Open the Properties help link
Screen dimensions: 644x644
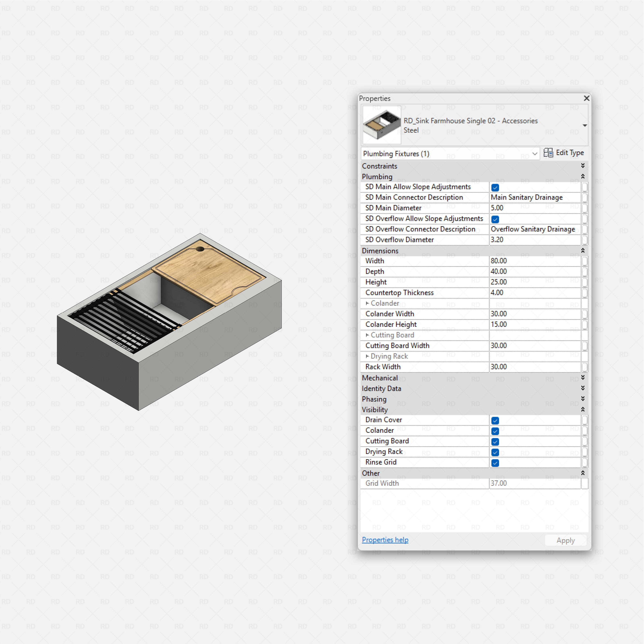point(385,540)
